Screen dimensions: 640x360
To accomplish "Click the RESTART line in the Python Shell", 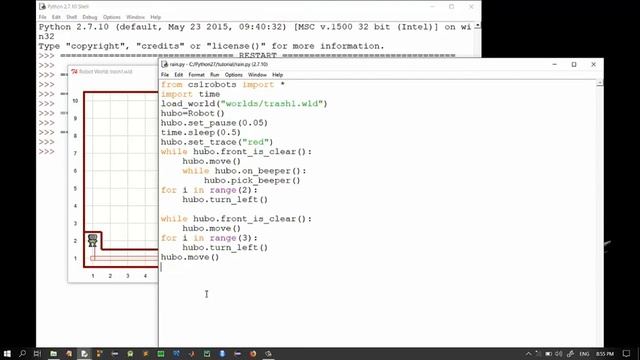I will click(x=257, y=56).
